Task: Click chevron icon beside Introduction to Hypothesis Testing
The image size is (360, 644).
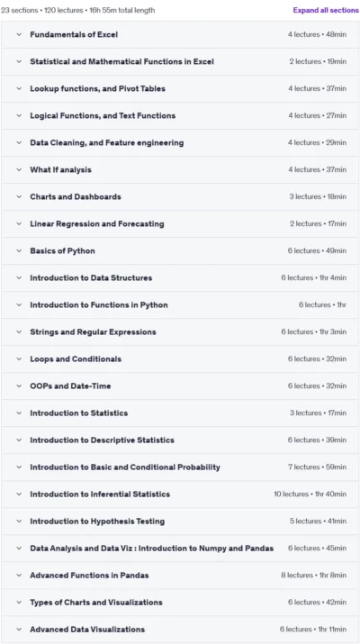Action: [x=19, y=522]
